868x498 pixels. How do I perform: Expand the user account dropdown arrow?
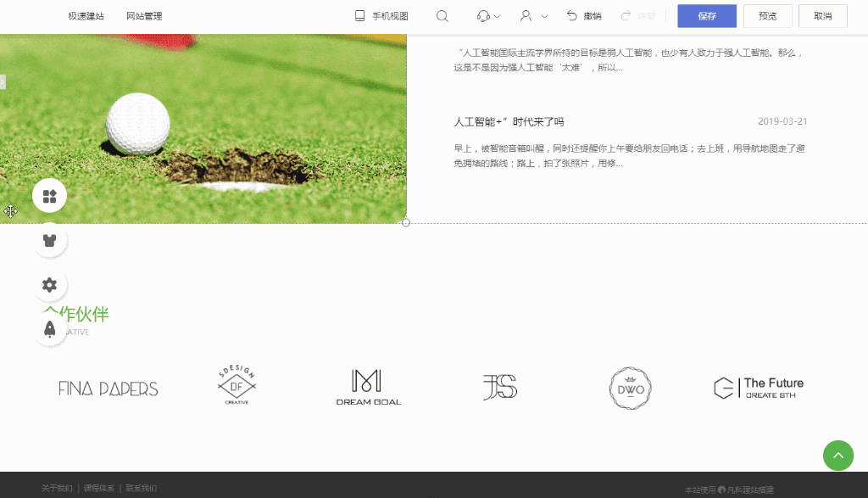(x=545, y=16)
